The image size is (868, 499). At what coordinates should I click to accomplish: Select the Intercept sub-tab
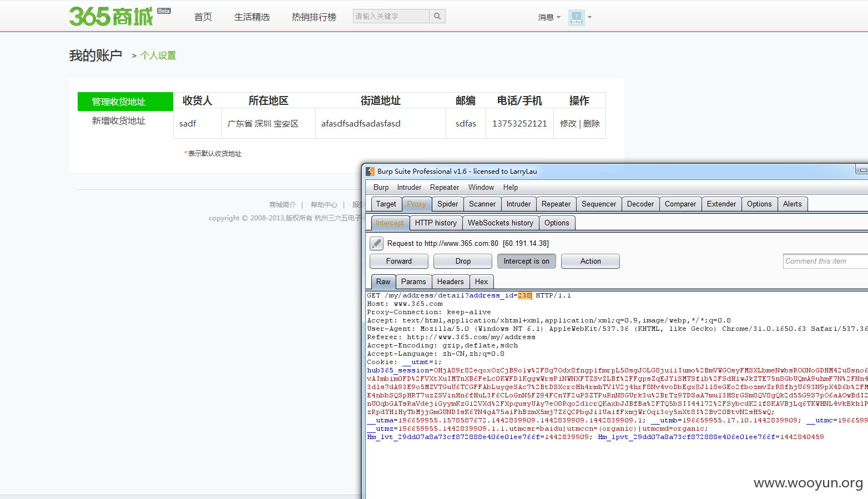390,223
